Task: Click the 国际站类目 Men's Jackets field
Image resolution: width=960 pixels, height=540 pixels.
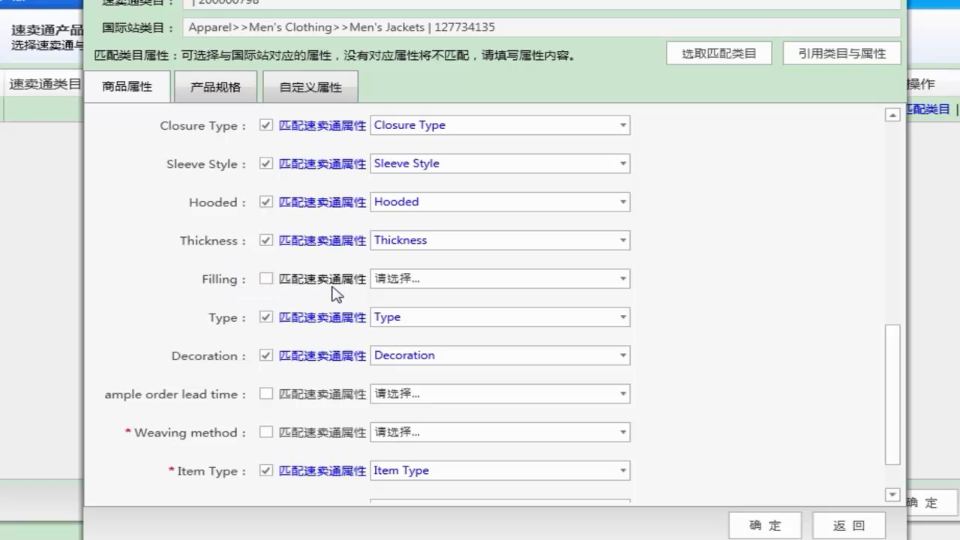Action: click(541, 27)
